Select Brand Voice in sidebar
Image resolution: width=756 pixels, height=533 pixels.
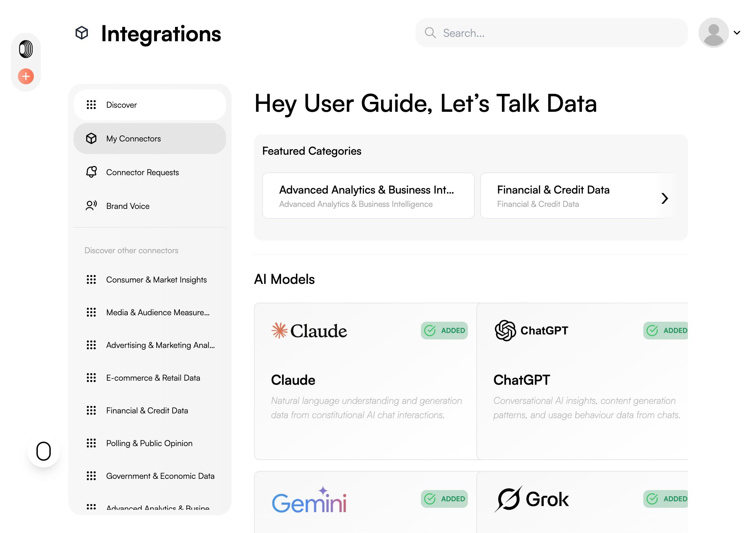point(128,206)
